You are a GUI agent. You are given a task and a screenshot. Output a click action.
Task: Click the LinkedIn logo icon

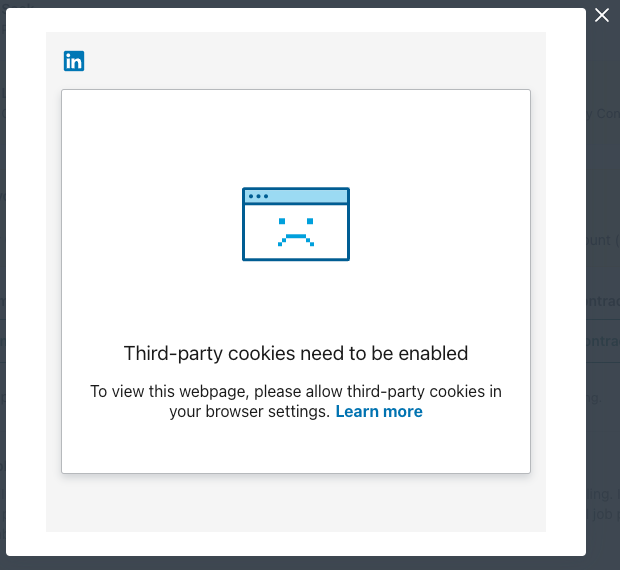[74, 61]
